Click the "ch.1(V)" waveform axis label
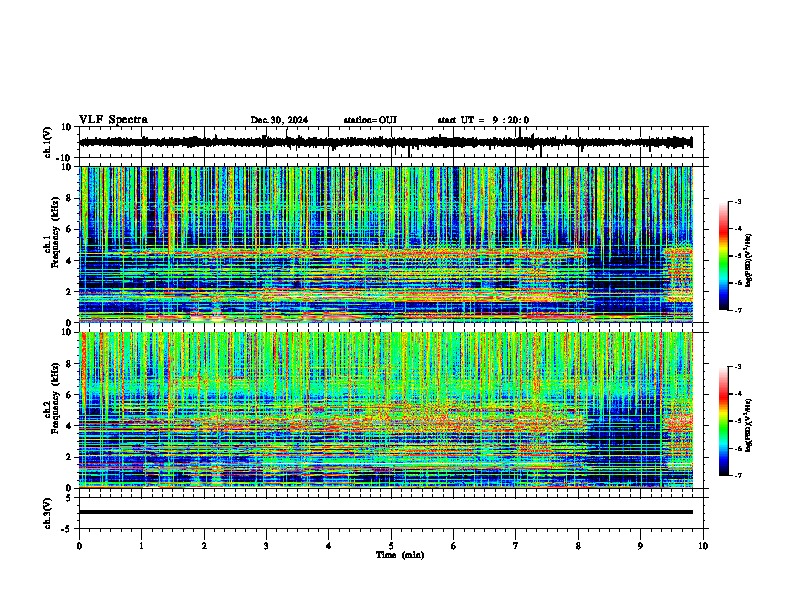 point(47,142)
